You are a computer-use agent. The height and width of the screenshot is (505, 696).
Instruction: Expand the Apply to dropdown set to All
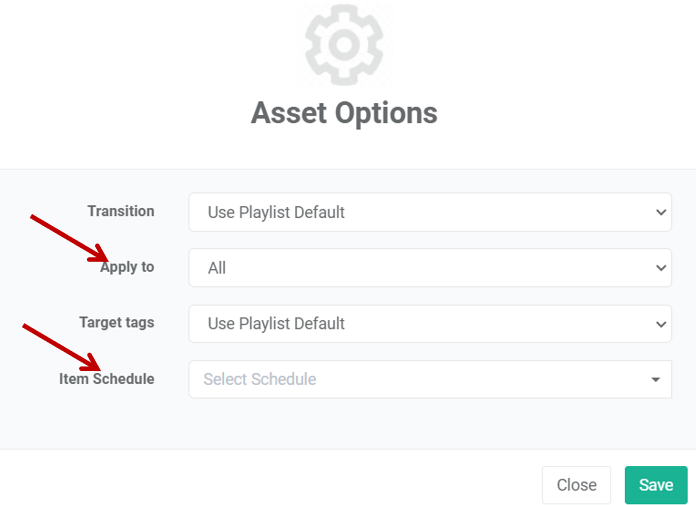click(x=430, y=268)
